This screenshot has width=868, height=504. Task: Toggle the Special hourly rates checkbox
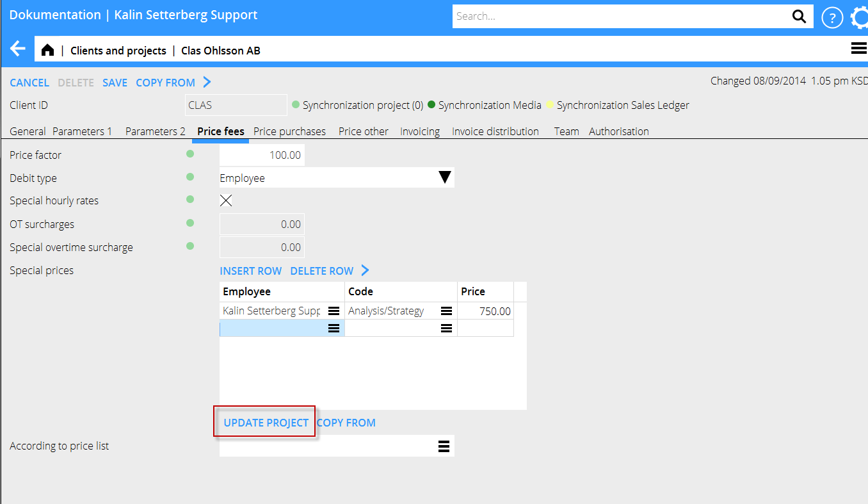pyautogui.click(x=226, y=200)
